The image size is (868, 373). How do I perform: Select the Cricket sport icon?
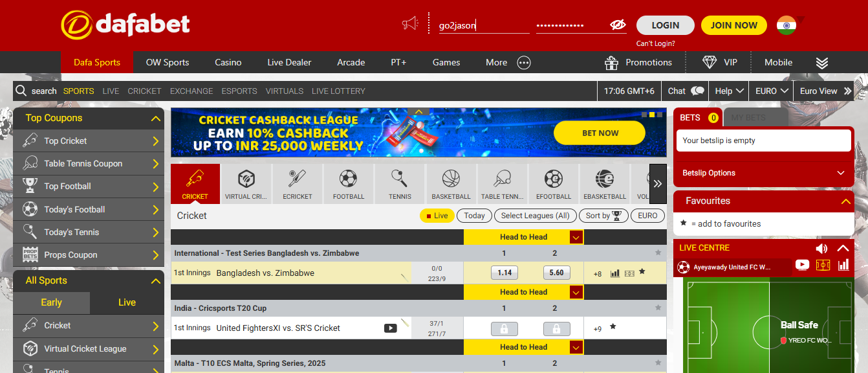[x=195, y=183]
